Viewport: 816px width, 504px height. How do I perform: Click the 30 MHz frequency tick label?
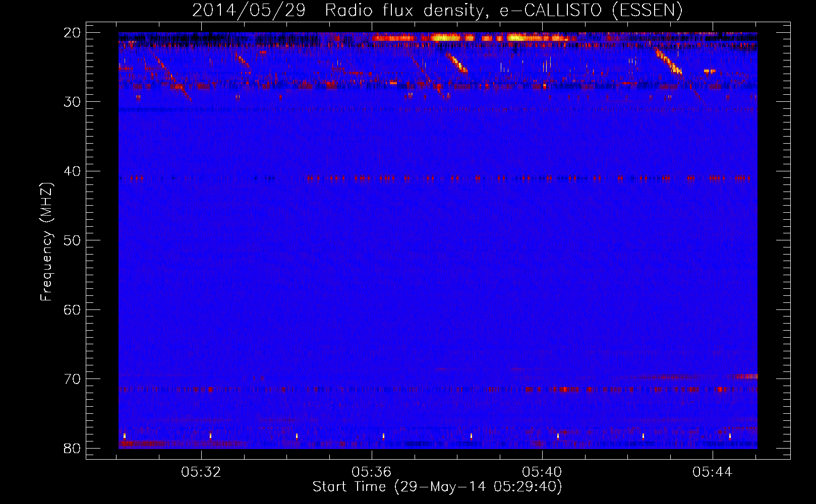(72, 102)
